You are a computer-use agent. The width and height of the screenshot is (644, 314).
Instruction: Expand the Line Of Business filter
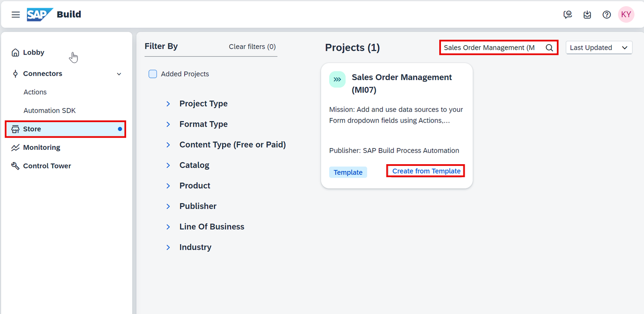point(168,227)
